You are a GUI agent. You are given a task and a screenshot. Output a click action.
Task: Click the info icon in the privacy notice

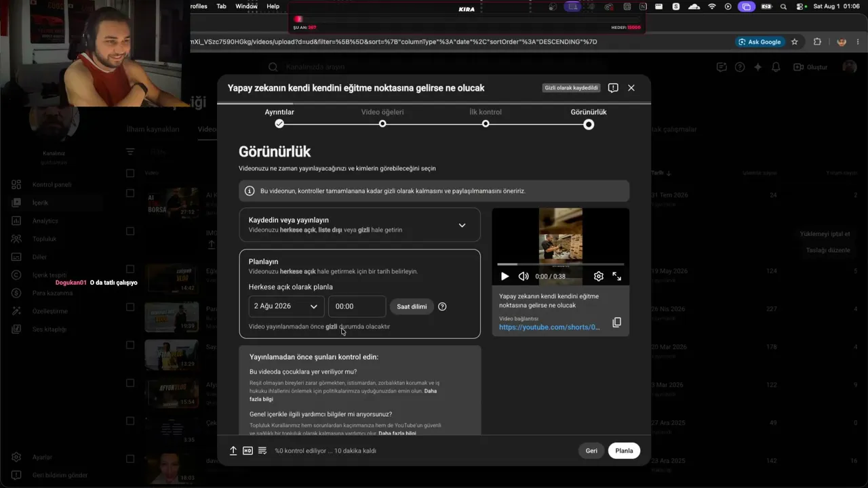[250, 191]
